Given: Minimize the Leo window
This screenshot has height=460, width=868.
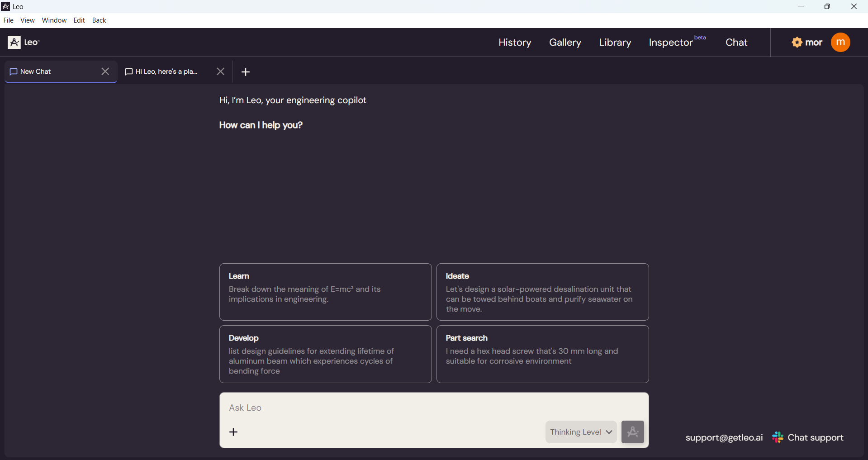Looking at the screenshot, I should [801, 6].
